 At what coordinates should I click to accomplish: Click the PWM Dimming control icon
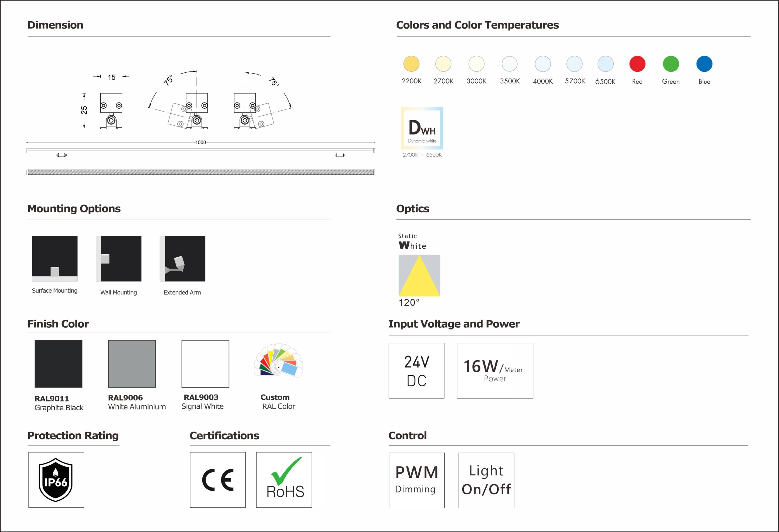[x=417, y=480]
